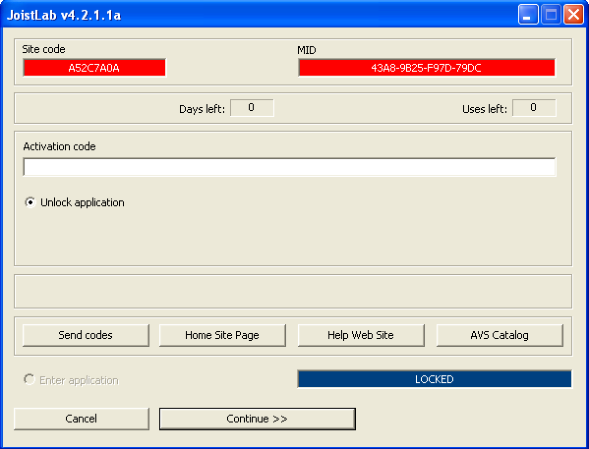
Task: Click the Unlock application label text
Action: (x=82, y=203)
